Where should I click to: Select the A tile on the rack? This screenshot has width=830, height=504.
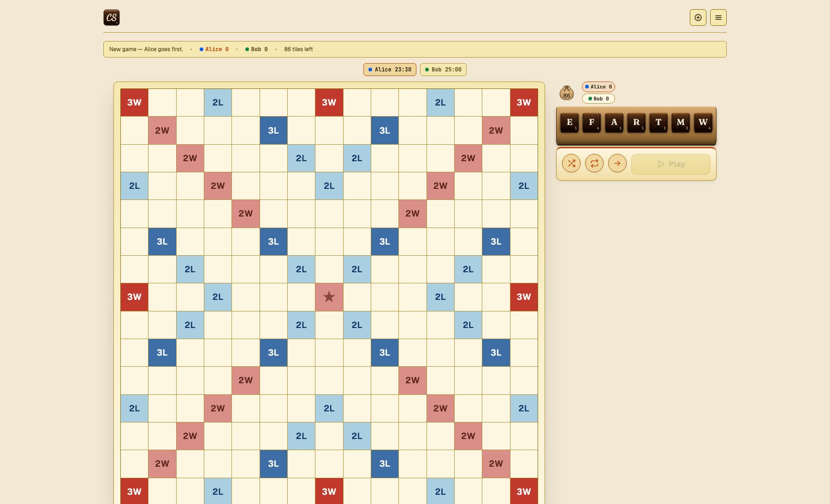pos(614,123)
